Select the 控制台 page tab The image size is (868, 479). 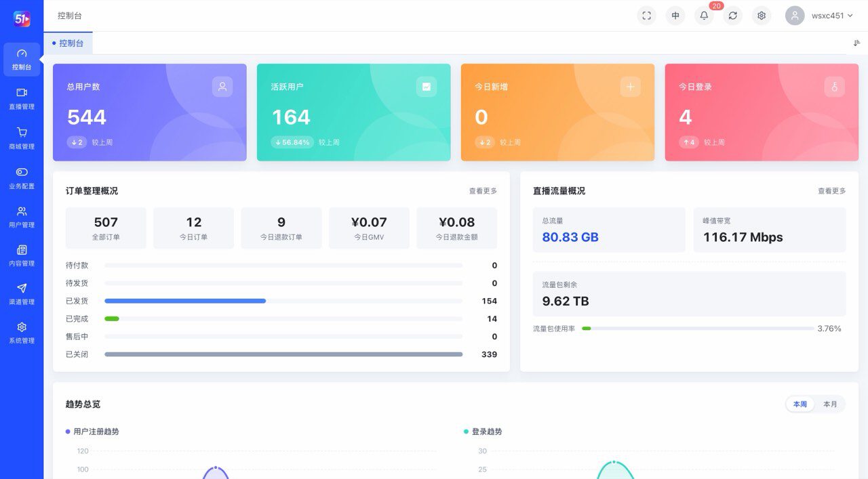tap(68, 43)
